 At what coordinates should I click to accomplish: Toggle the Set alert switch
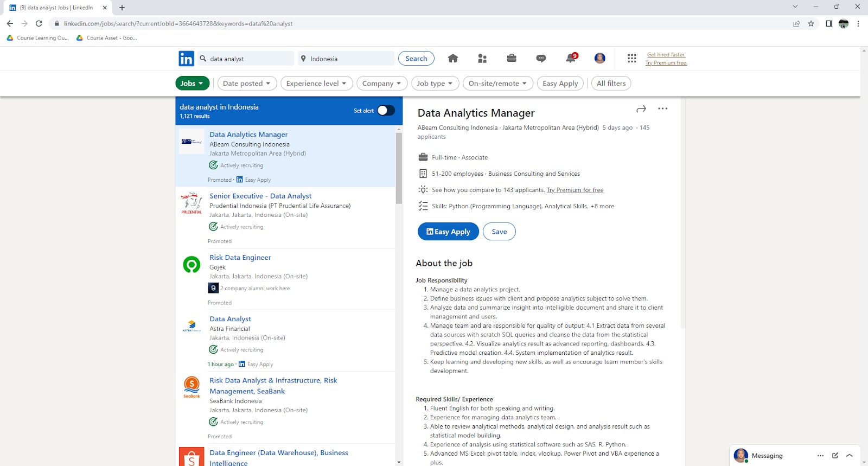386,111
